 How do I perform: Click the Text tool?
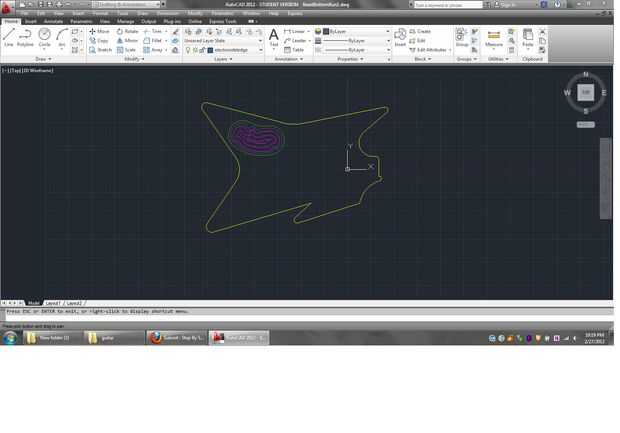(274, 38)
